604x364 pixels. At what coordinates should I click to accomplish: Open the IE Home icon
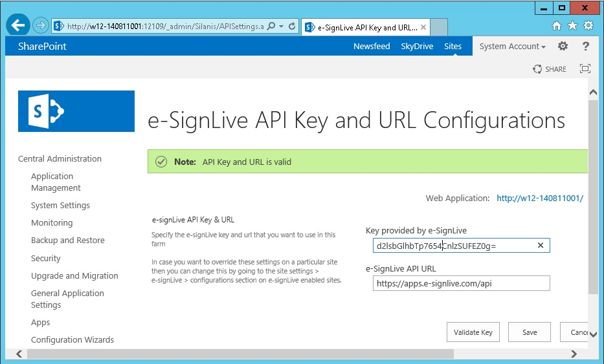pos(557,26)
